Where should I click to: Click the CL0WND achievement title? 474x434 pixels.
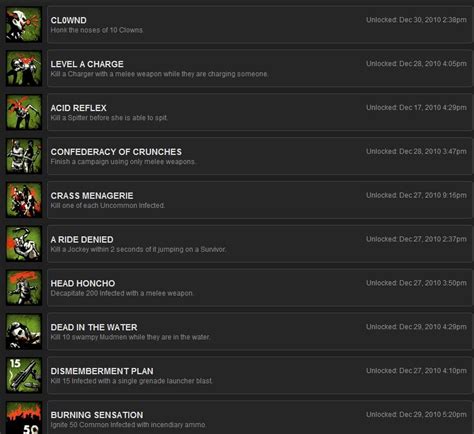[69, 20]
